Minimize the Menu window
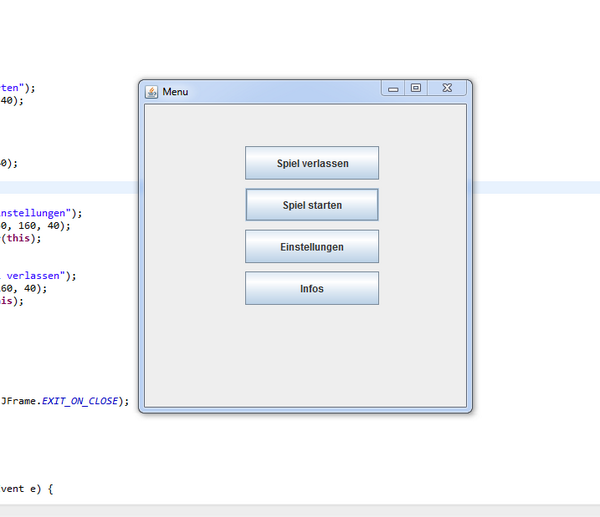This screenshot has width=600, height=517. [393, 88]
